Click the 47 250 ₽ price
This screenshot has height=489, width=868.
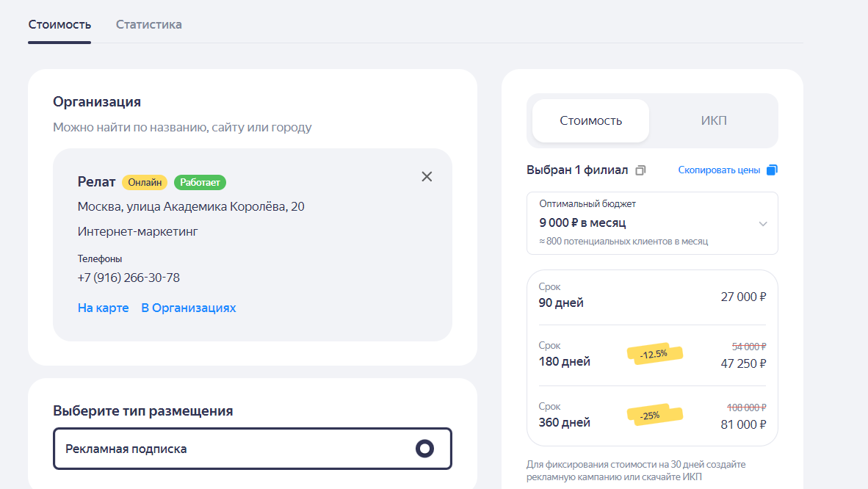(x=743, y=363)
